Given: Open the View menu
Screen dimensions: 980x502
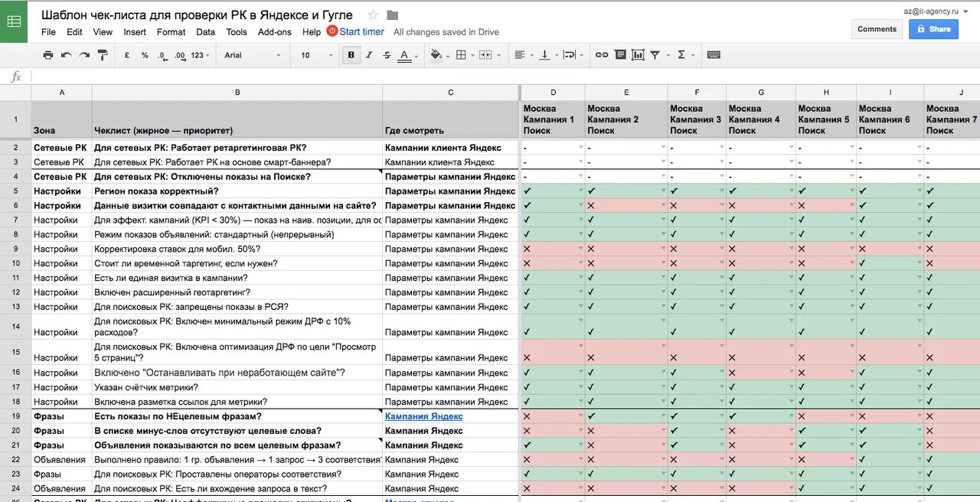Looking at the screenshot, I should [103, 32].
